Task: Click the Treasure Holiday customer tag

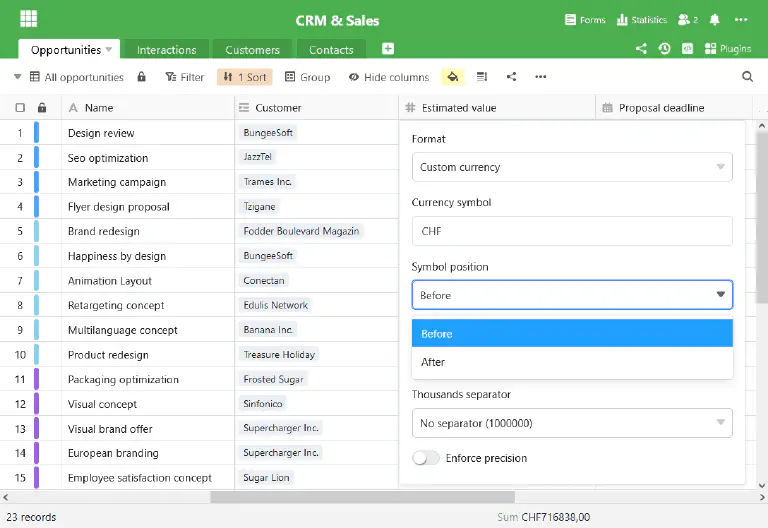Action: tap(279, 355)
